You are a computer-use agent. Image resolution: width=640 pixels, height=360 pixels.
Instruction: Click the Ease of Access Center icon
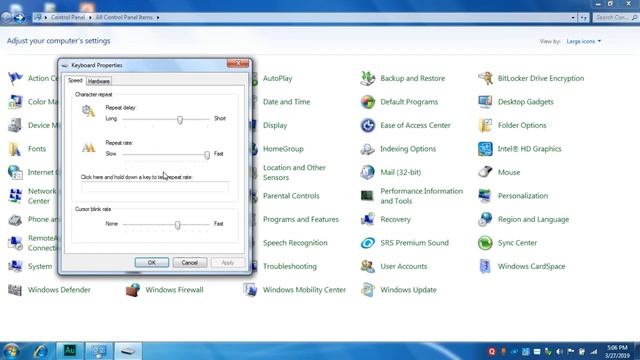click(368, 125)
